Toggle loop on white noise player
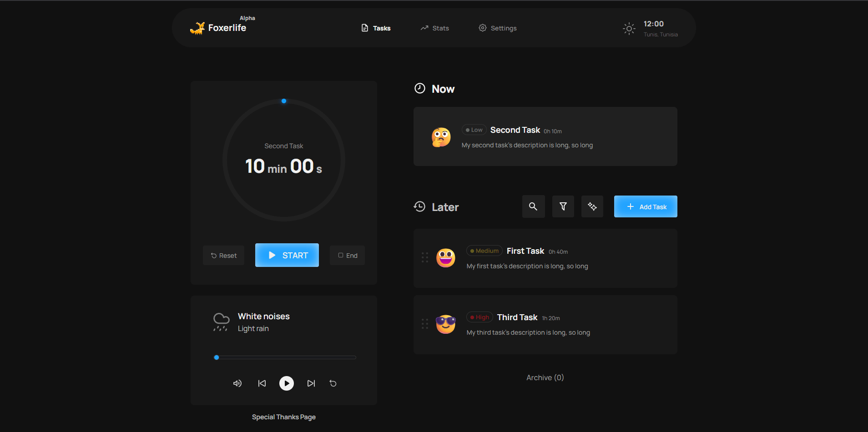 point(333,383)
